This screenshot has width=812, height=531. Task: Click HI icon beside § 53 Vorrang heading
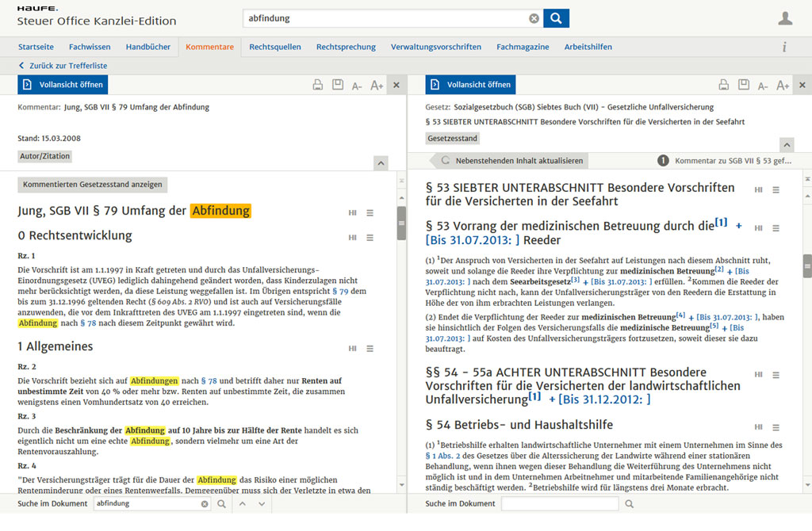pos(759,227)
